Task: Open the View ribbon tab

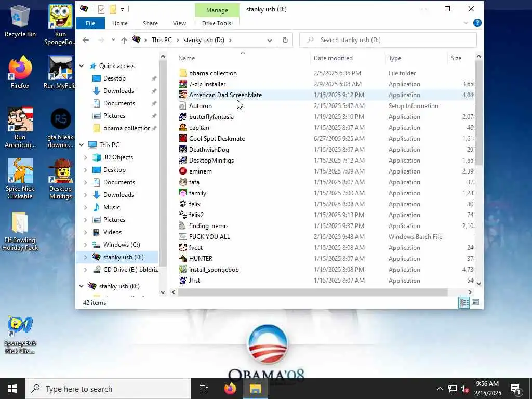Action: tap(179, 23)
